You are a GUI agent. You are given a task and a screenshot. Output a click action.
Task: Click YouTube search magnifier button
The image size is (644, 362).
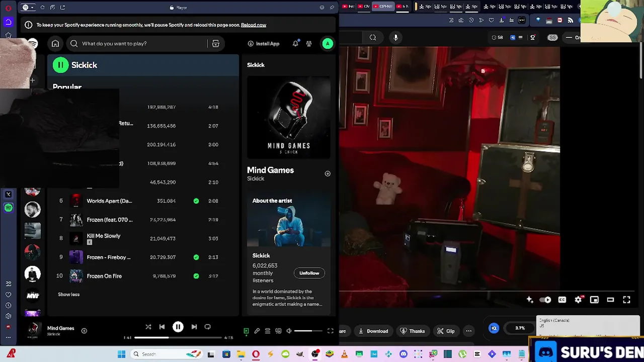click(x=373, y=37)
